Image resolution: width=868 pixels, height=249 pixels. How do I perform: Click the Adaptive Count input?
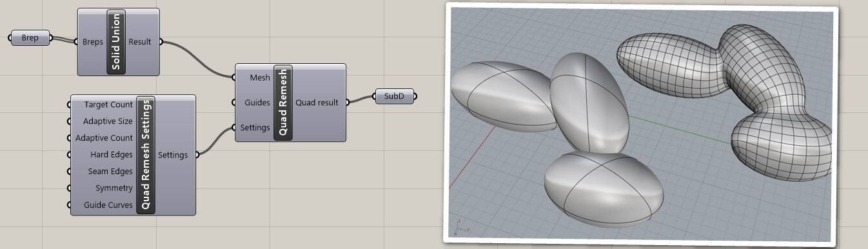tap(104, 138)
